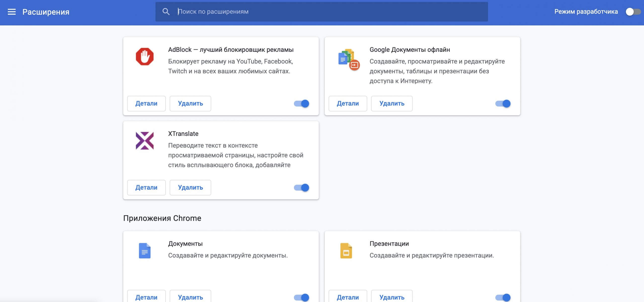
Task: Open Детали for Презентации app
Action: point(348,296)
